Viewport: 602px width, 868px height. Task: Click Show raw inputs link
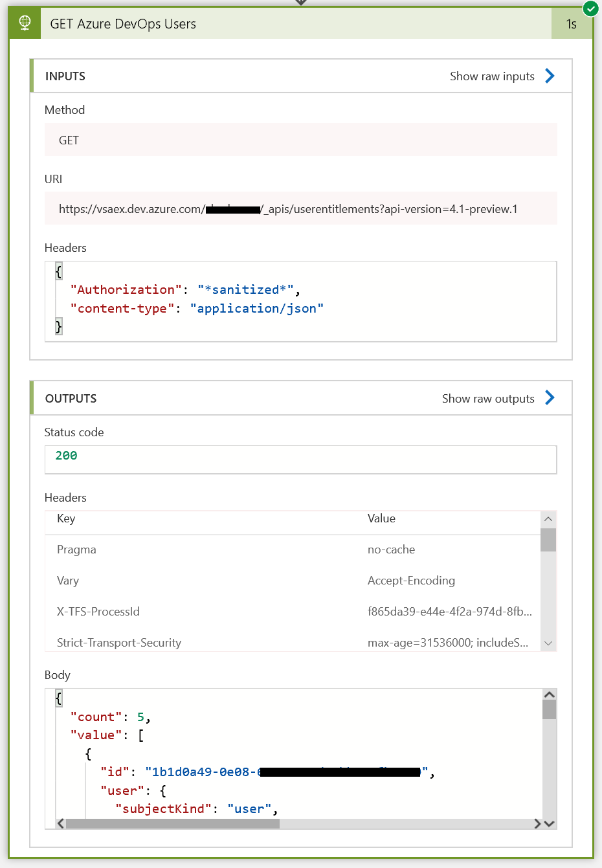tap(492, 76)
